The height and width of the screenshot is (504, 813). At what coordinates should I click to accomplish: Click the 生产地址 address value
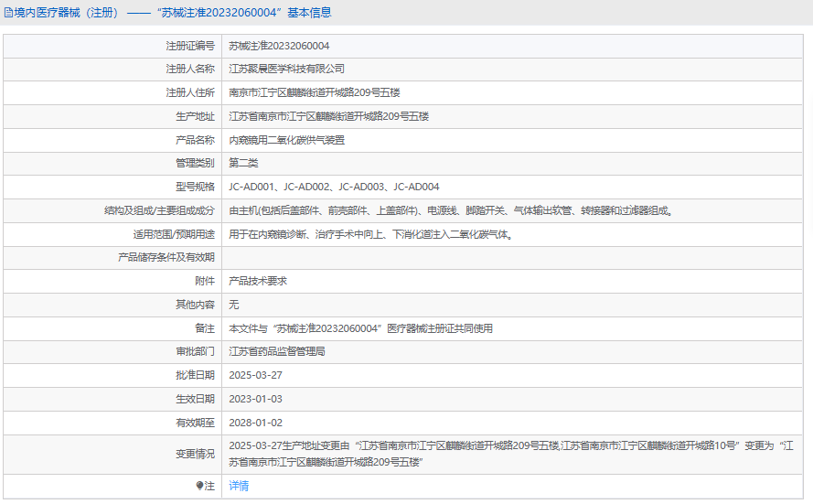[x=328, y=116]
